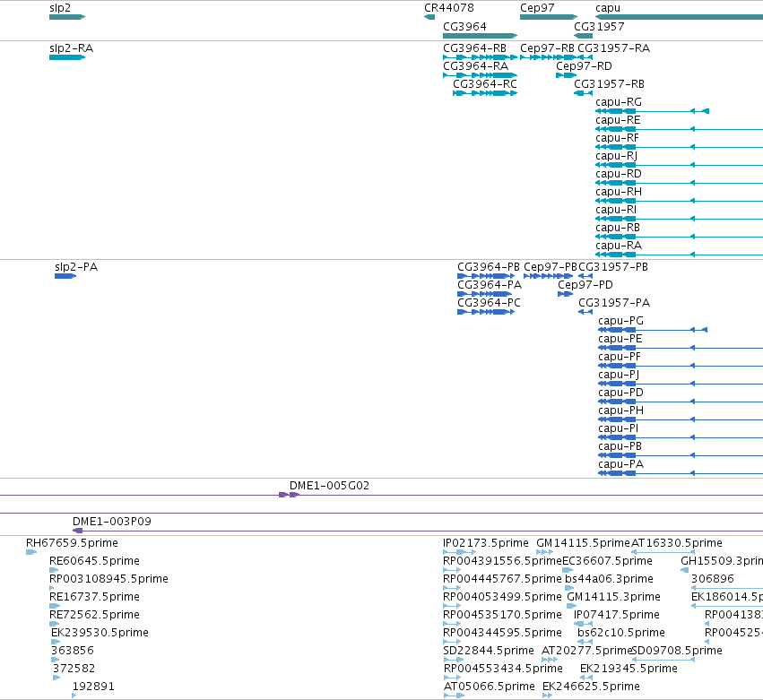Select EST AT05066.5prime

[x=454, y=696]
